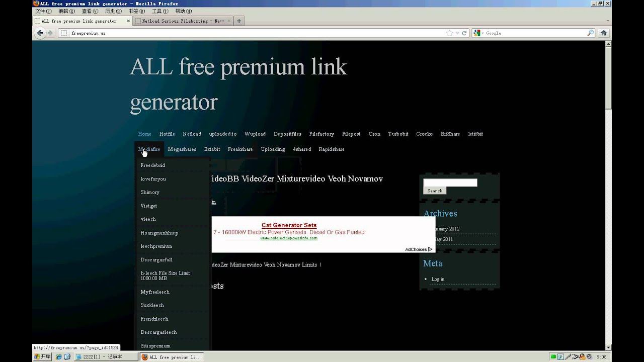Click the sidebar Search button
Image resolution: width=644 pixels, height=362 pixels.
[x=435, y=191]
